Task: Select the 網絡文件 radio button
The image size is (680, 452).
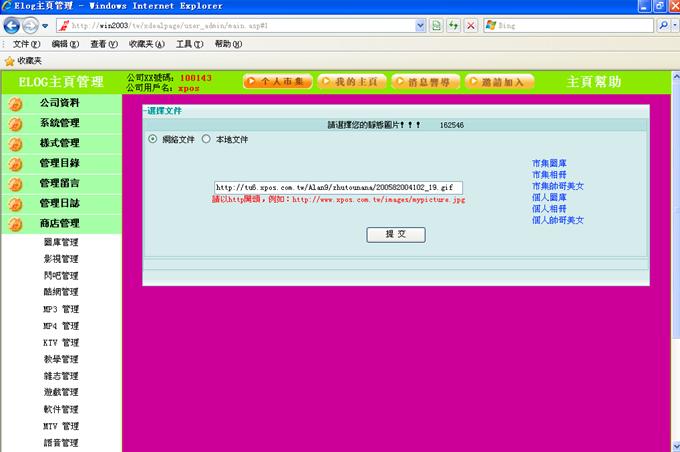Action: tap(153, 140)
